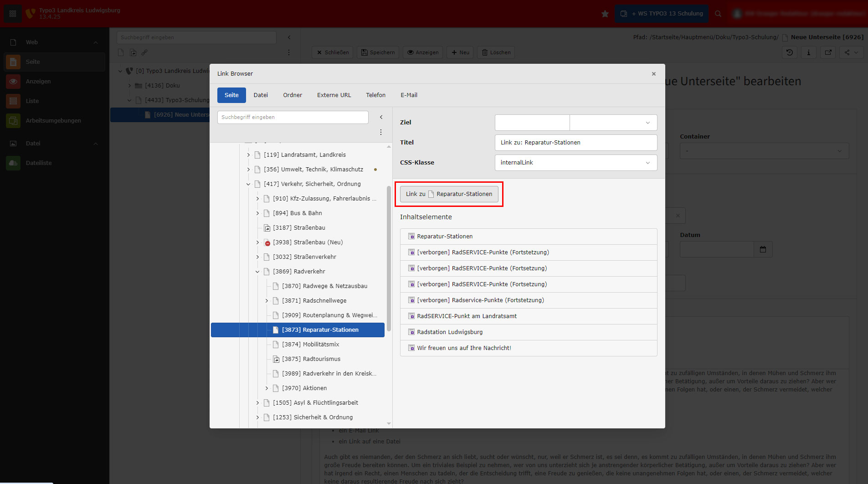Click the Straßenbau shortcut page icon
Viewport: 868px width, 484px height.
pos(267,228)
